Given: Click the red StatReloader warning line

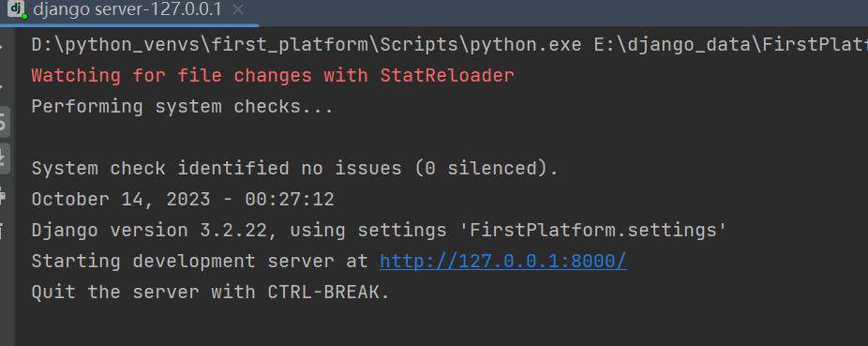Looking at the screenshot, I should point(273,75).
